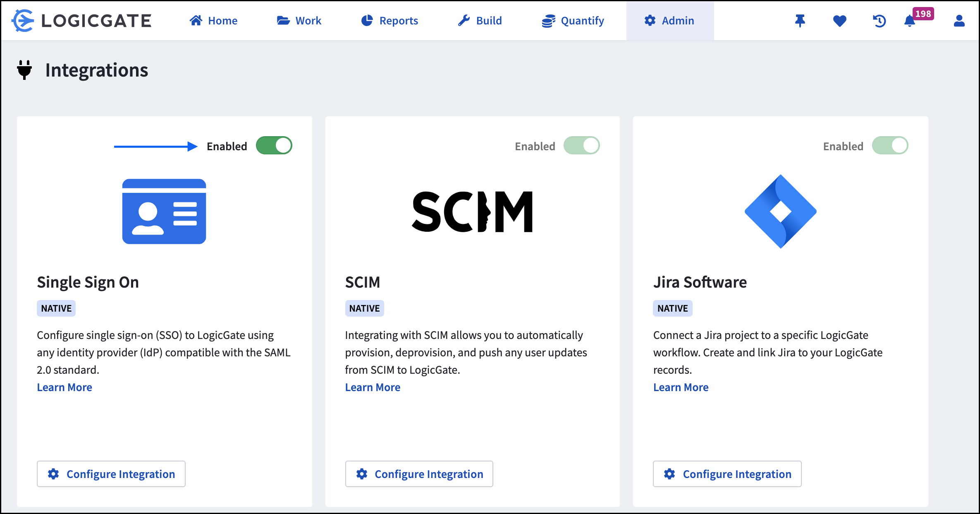Open the Quantify menu
The height and width of the screenshot is (514, 980).
[573, 21]
